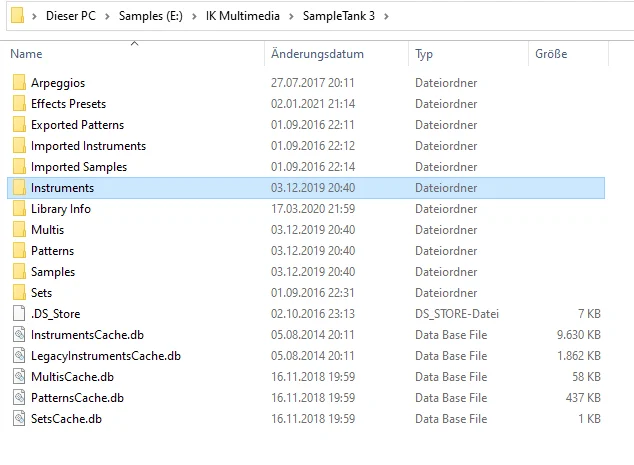This screenshot has height=465, width=634.
Task: Click the Arpeggios folder icon
Action: 19,82
